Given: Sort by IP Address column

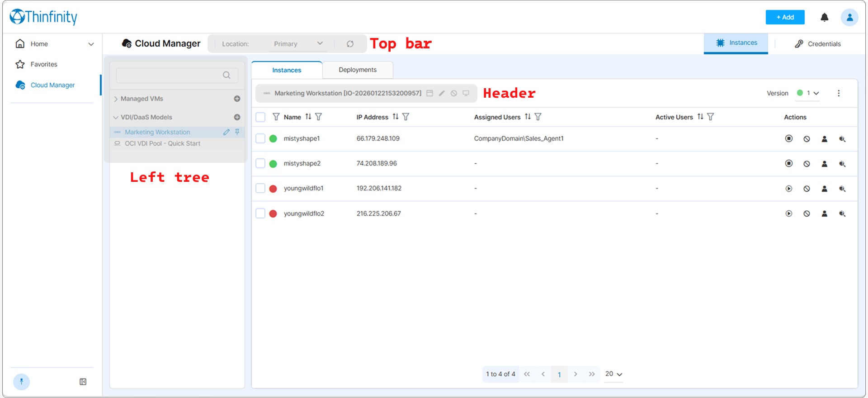Looking at the screenshot, I should 396,117.
